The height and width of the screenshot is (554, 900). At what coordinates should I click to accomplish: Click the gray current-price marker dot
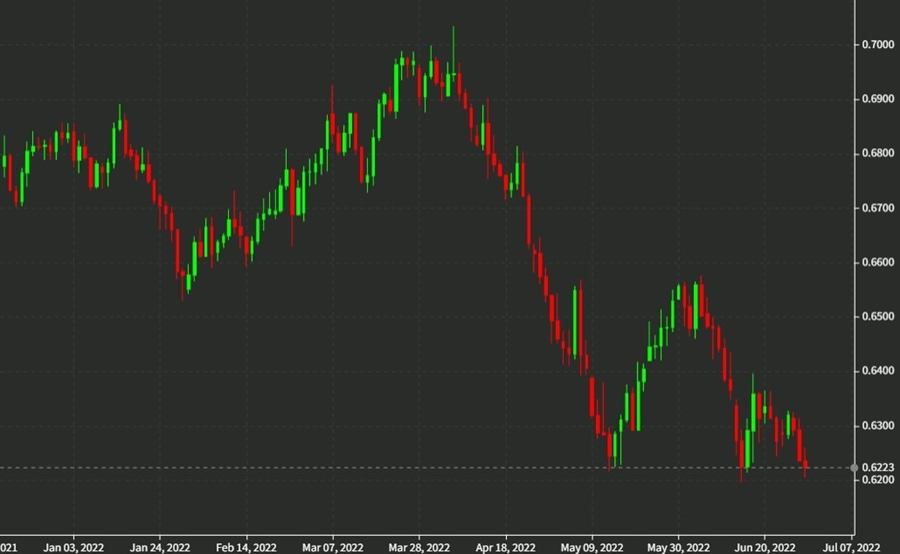[x=854, y=468]
